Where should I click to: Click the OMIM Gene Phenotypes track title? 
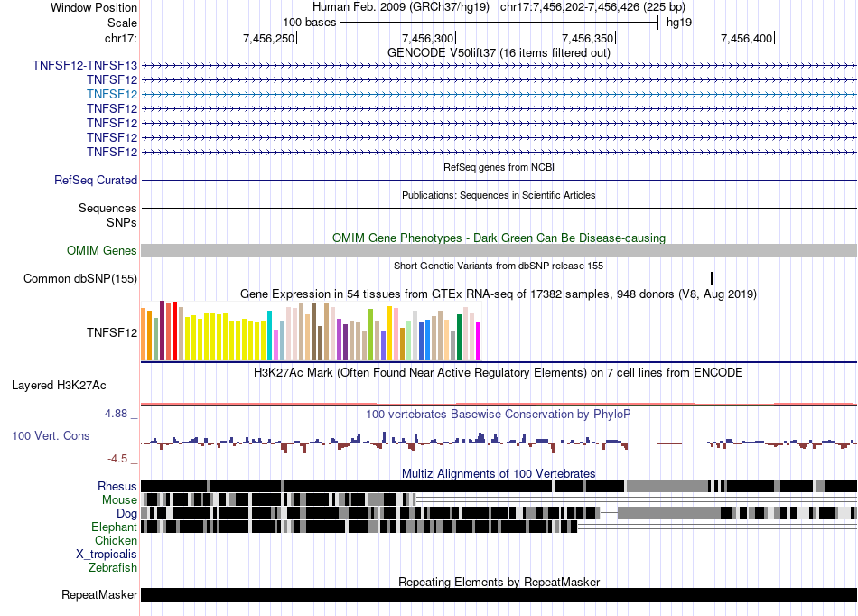point(499,238)
